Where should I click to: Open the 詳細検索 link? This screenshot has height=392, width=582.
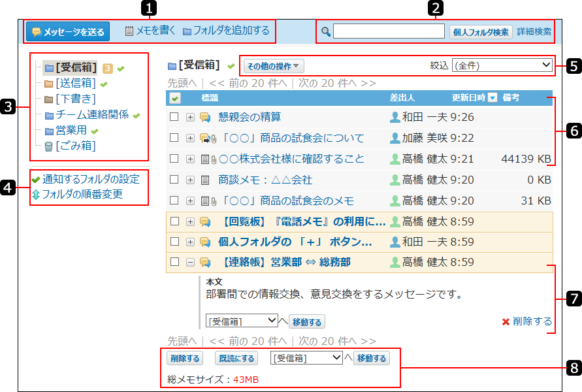[534, 32]
